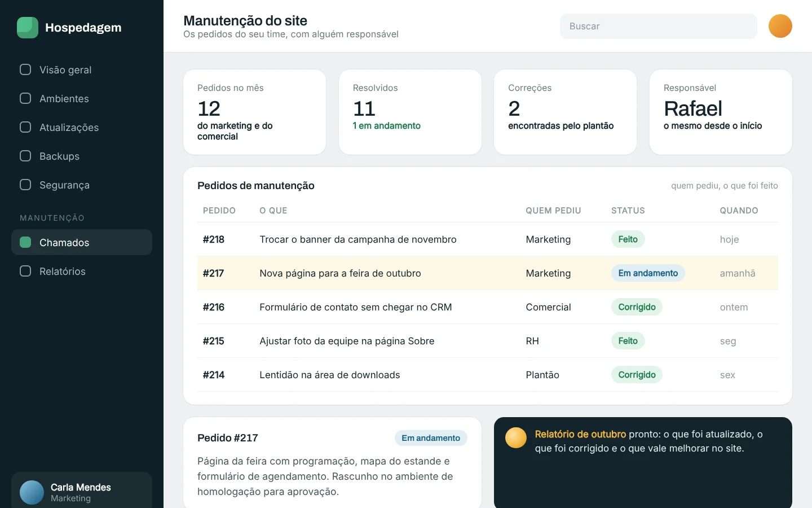Select request number #216

pos(214,307)
